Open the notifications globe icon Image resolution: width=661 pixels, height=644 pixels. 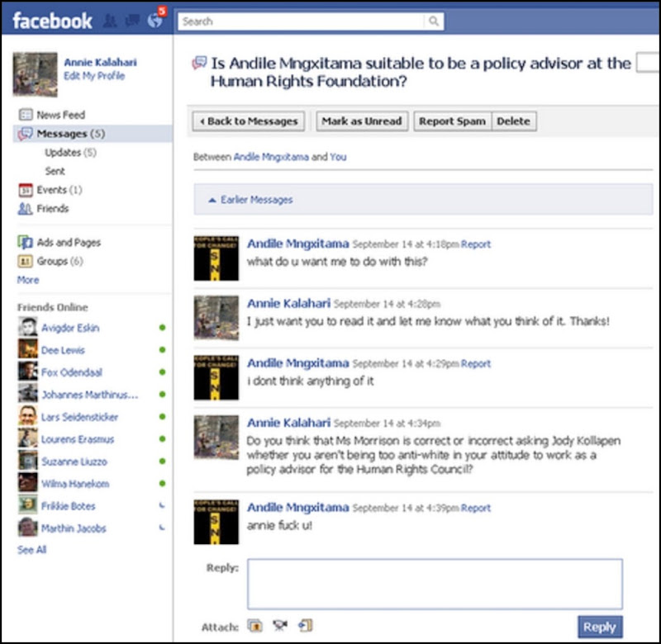(155, 21)
